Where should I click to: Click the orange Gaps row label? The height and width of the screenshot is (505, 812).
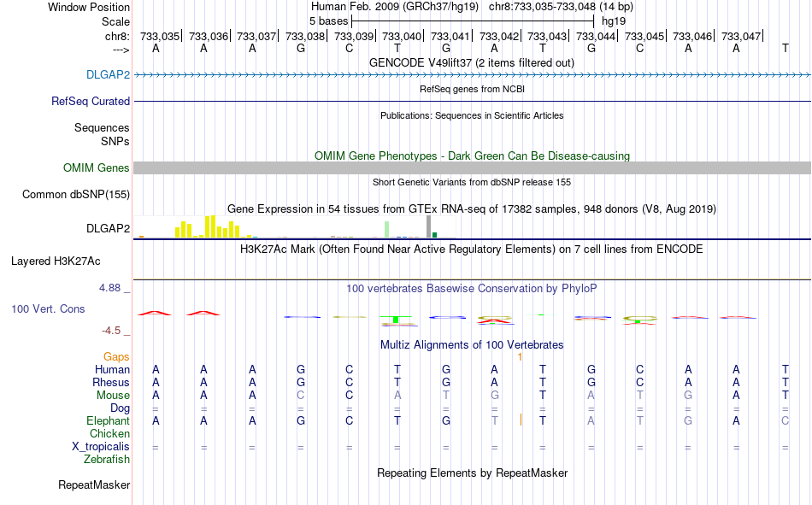[116, 356]
